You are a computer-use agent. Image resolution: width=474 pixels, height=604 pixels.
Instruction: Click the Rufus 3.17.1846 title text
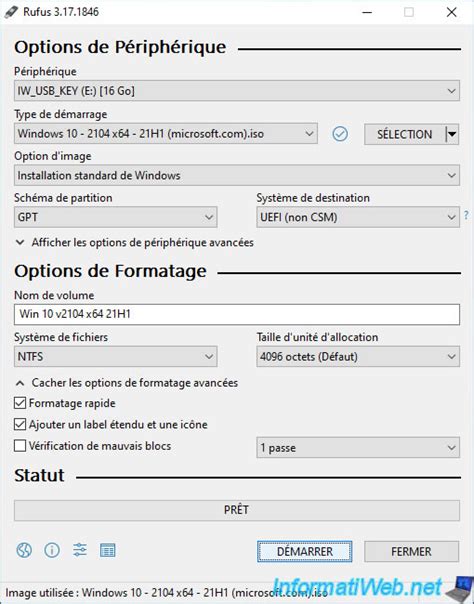pyautogui.click(x=61, y=12)
